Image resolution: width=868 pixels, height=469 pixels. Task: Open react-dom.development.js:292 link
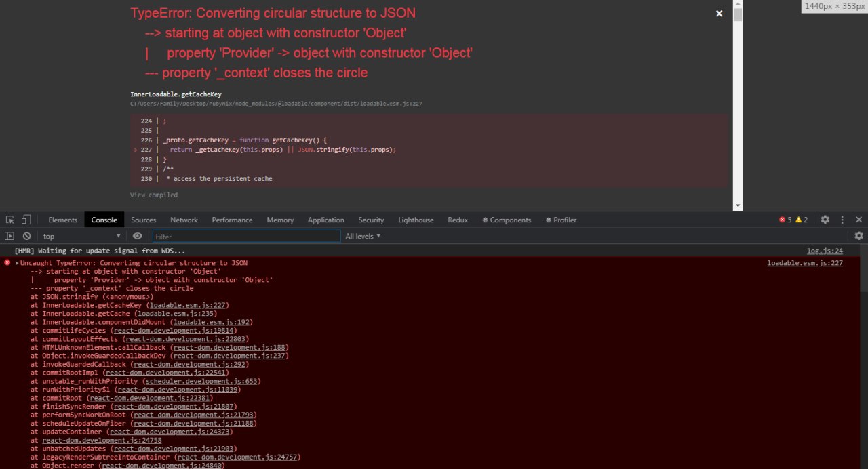tap(189, 365)
